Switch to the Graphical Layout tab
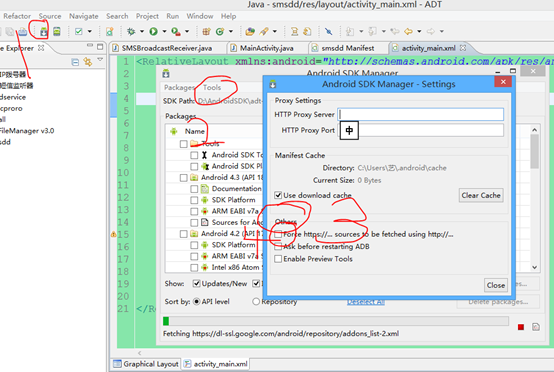The image size is (554, 372). [x=146, y=364]
